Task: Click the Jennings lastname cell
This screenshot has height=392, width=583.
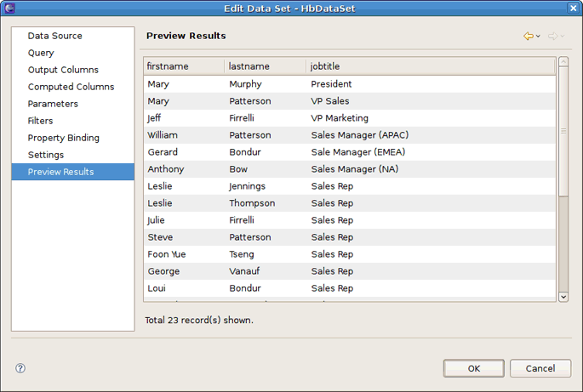Action: point(248,186)
